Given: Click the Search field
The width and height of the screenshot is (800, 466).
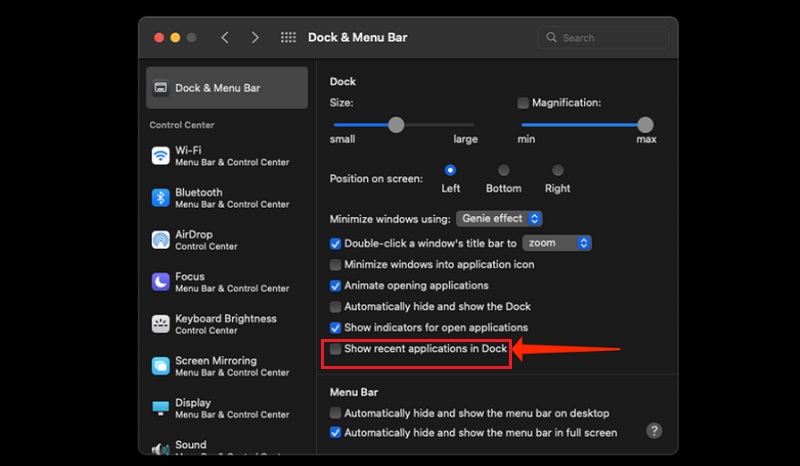Looking at the screenshot, I should point(604,38).
